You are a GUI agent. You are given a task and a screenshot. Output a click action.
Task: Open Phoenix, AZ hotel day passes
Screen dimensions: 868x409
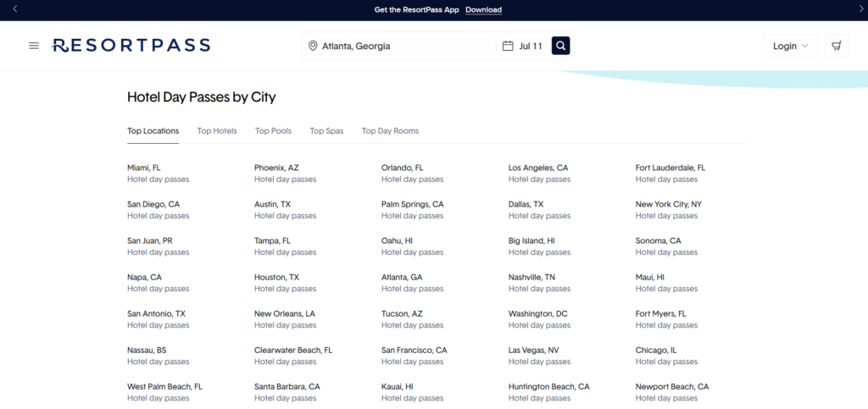pos(285,173)
